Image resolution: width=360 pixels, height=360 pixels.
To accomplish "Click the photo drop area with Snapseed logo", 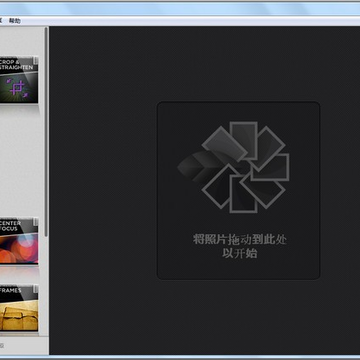I will coord(238,191).
